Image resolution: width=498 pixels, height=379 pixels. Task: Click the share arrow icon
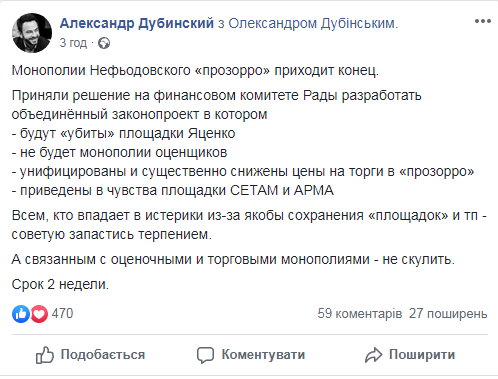pyautogui.click(x=373, y=355)
